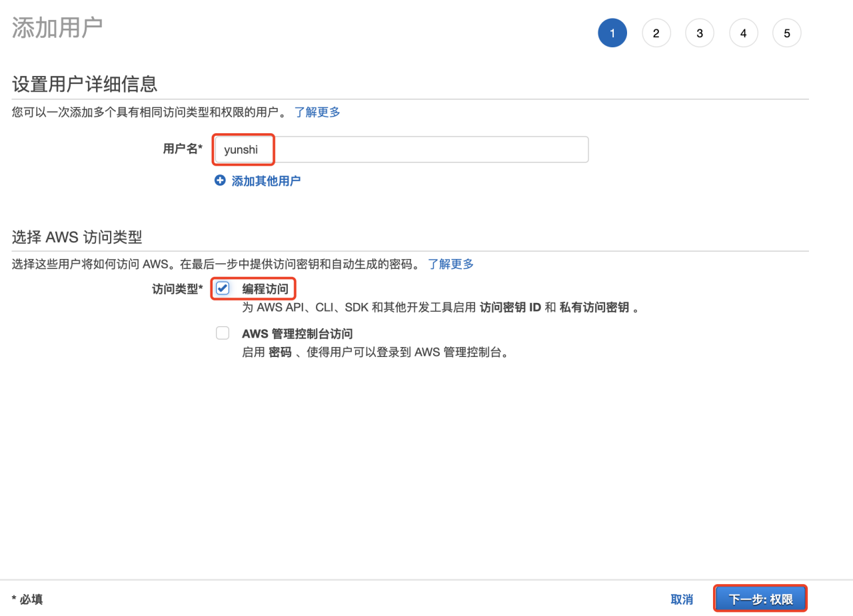Go to step 5 in the wizard

(787, 33)
